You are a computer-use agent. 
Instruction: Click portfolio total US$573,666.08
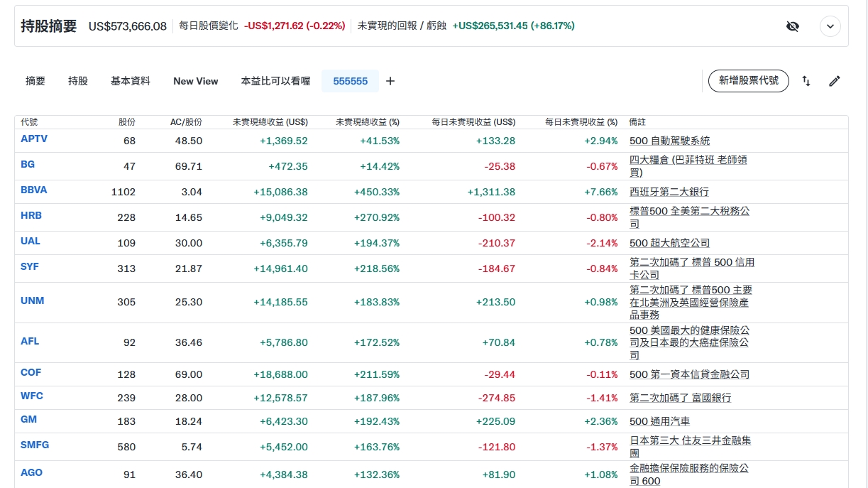point(128,26)
